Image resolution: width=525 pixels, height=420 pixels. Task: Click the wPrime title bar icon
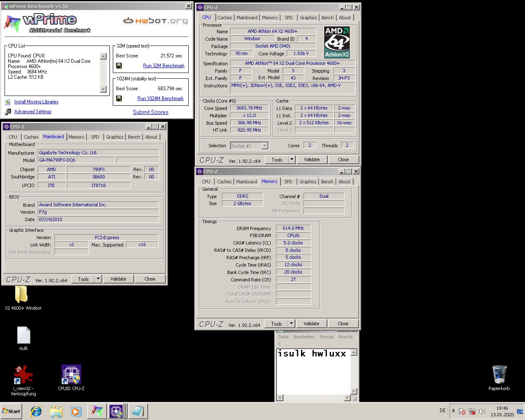[x=5, y=6]
